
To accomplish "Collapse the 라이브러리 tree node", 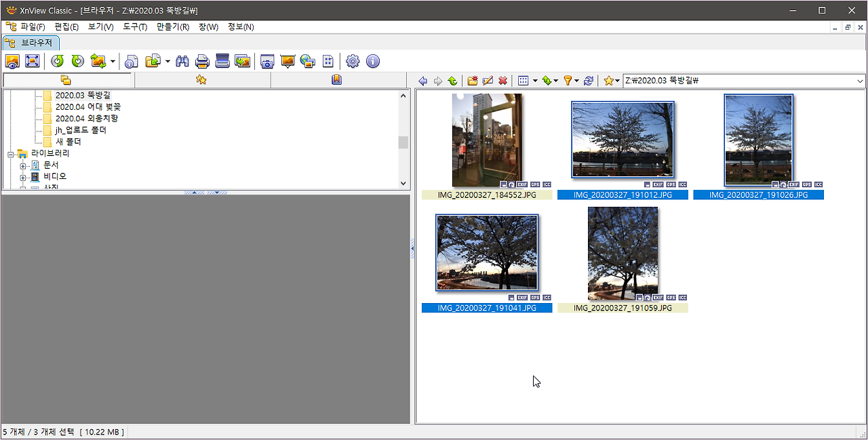I will tap(11, 154).
